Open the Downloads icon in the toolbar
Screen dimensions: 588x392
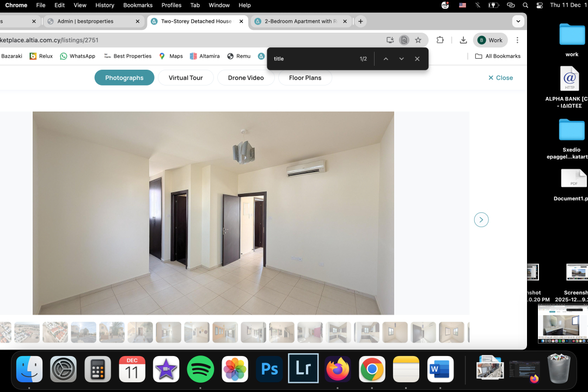463,40
